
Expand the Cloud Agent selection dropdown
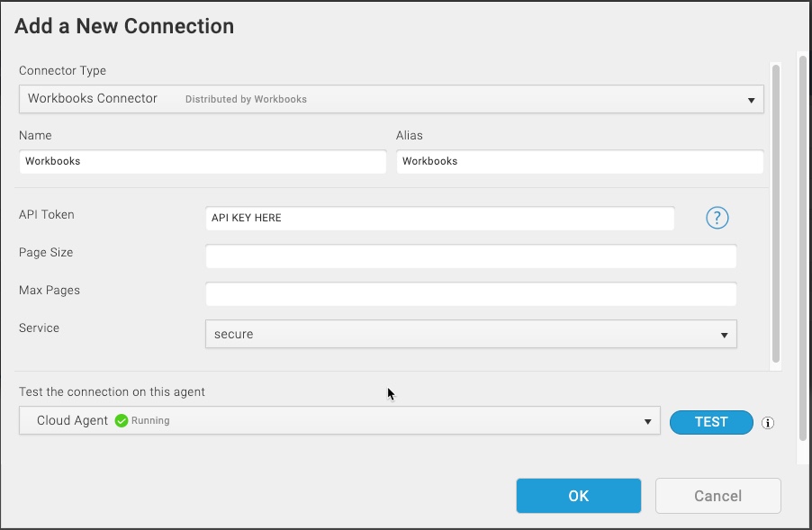pyautogui.click(x=339, y=420)
